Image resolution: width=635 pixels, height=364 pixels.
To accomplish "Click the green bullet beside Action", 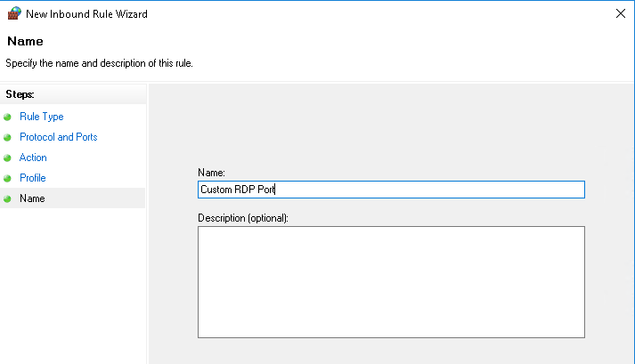I will click(x=8, y=158).
